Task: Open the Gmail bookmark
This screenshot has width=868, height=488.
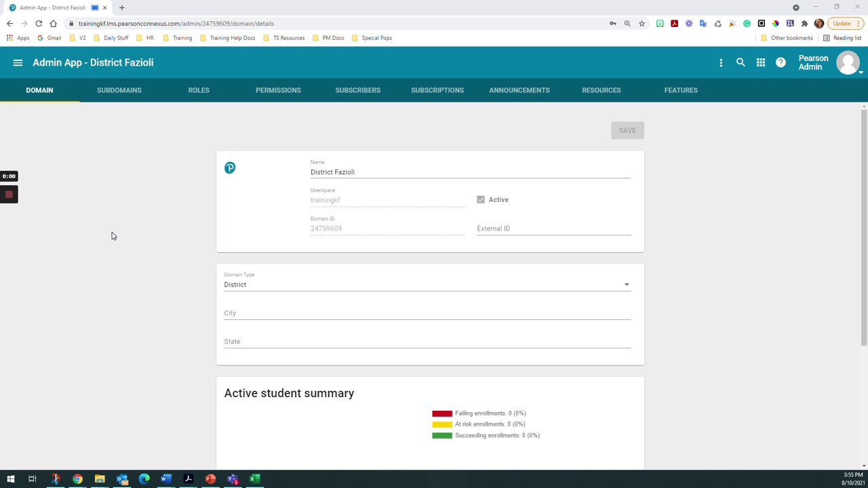Action: pos(50,38)
